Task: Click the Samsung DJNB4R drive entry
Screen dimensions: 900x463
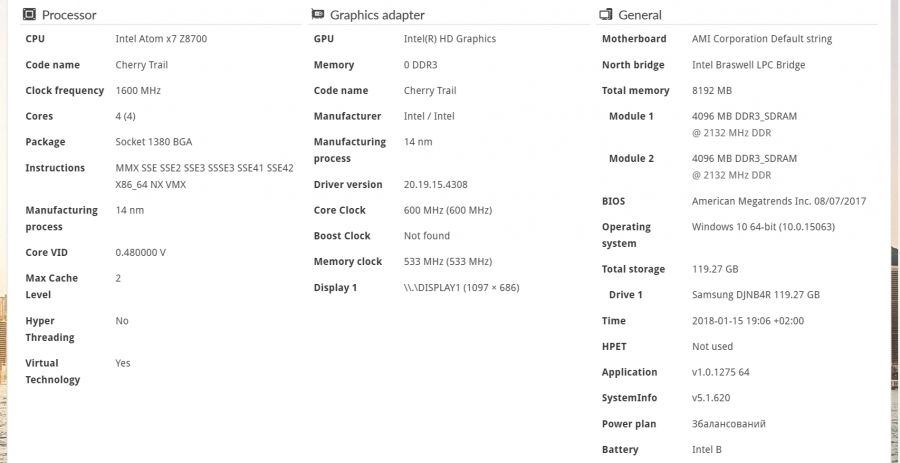Action: pos(755,295)
